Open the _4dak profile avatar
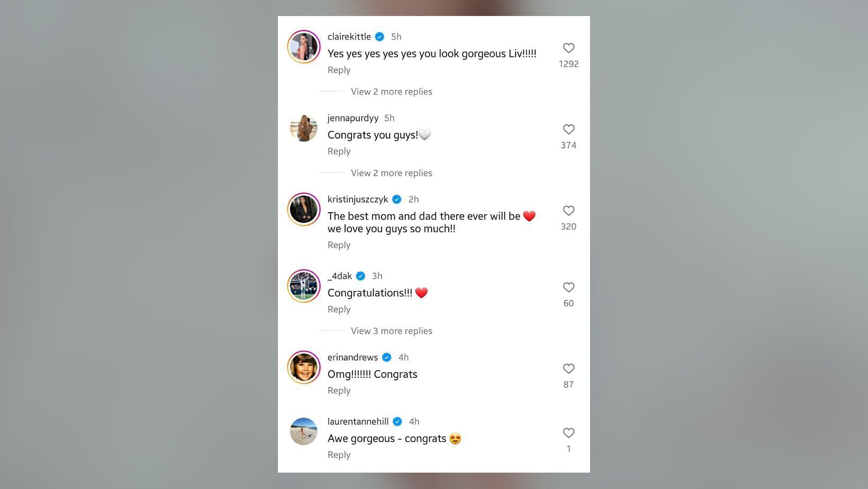 coord(304,286)
